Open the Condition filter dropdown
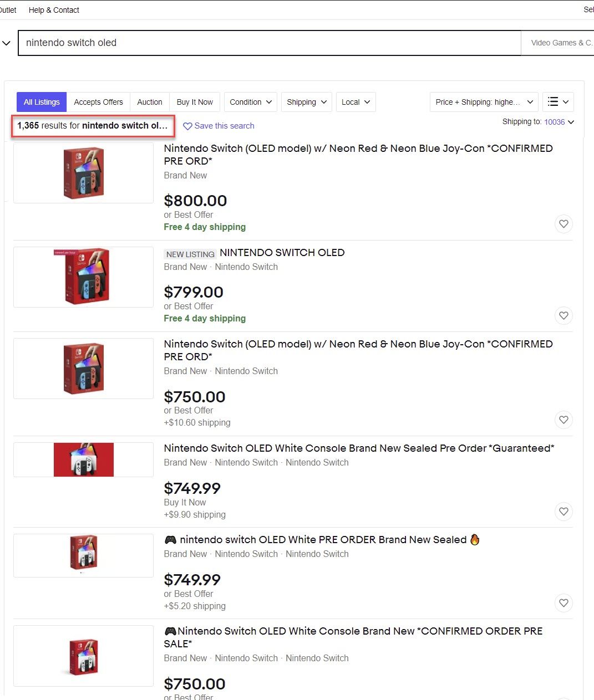 click(x=250, y=102)
